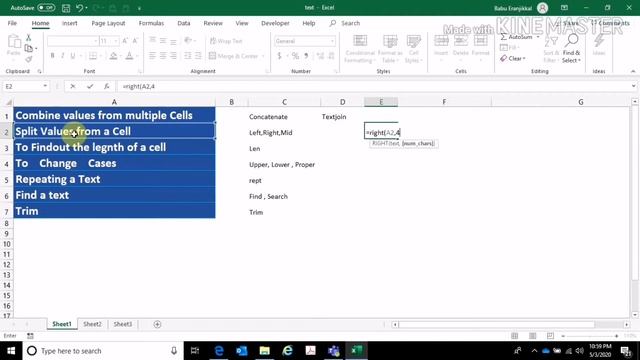Expand the AutoSum dropdown arrow

(x=538, y=37)
